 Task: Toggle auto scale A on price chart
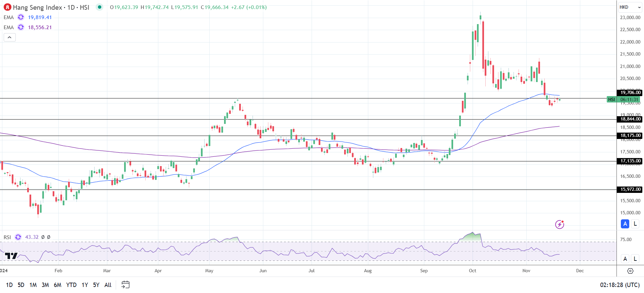pos(625,224)
